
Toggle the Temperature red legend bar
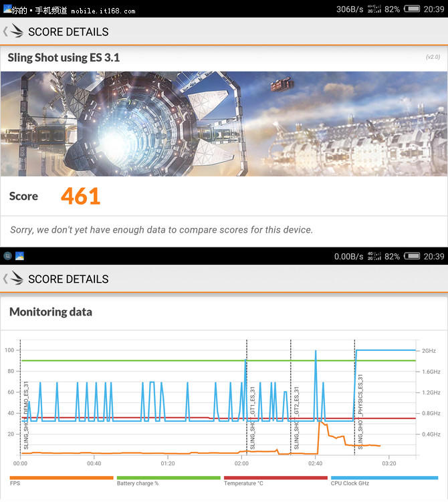(275, 478)
